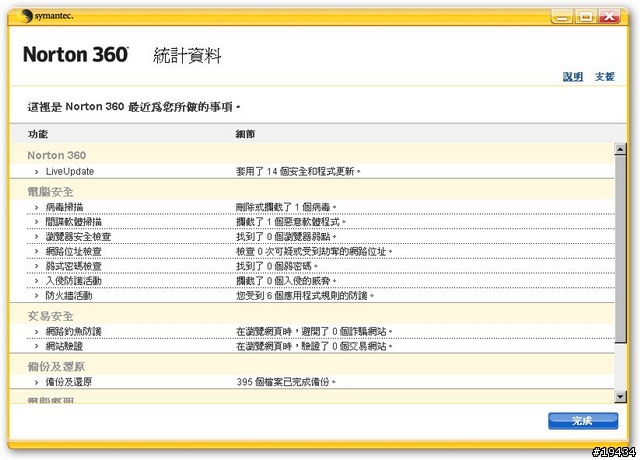Click the 攔截了 1 個惡意軟體程式 detail
Viewport: 640px width, 460px height.
pyautogui.click(x=291, y=222)
